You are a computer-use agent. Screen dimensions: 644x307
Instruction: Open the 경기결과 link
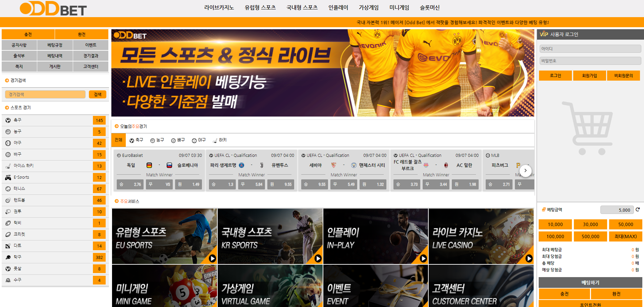pos(91,56)
